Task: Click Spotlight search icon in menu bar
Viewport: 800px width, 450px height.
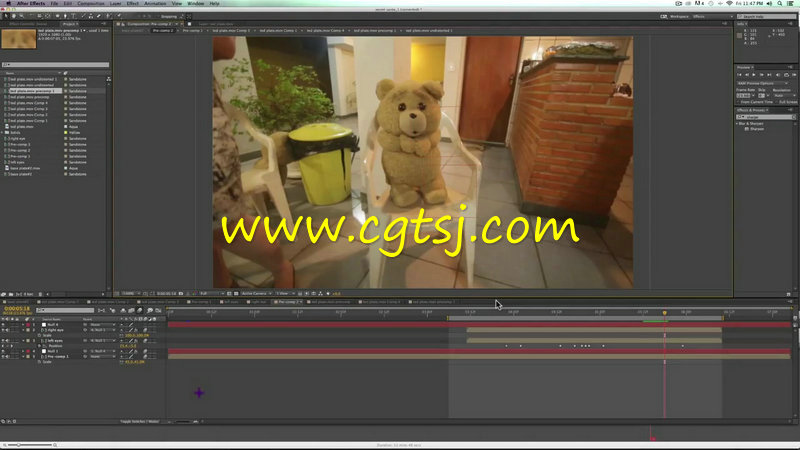Action: point(780,4)
